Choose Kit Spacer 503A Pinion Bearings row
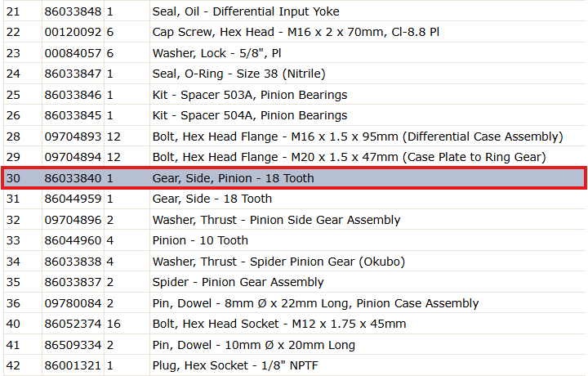This screenshot has height=376, width=588. point(295,95)
